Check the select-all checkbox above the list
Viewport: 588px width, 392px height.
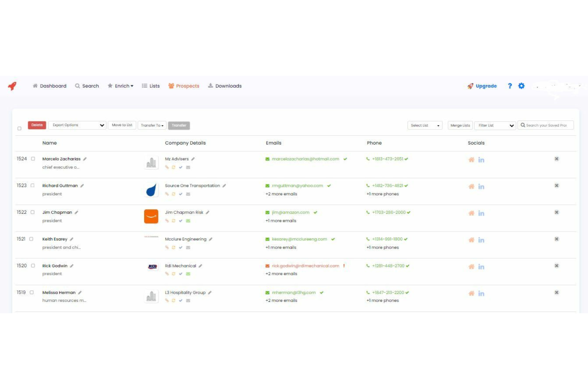pyautogui.click(x=19, y=128)
